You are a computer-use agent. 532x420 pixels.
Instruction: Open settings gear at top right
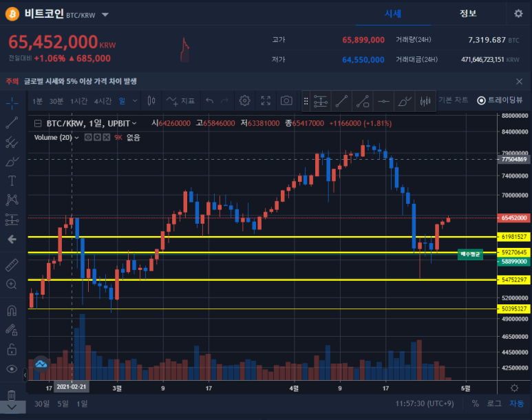[518, 14]
